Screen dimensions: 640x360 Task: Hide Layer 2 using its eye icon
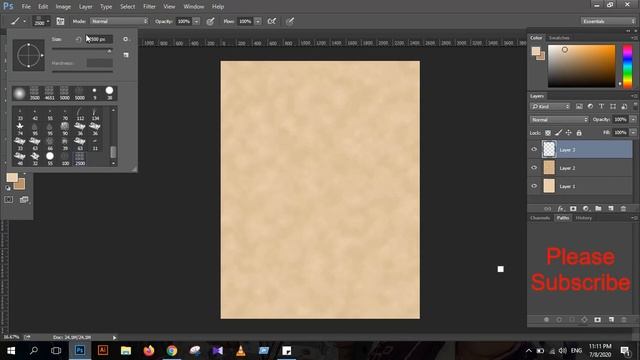[534, 168]
